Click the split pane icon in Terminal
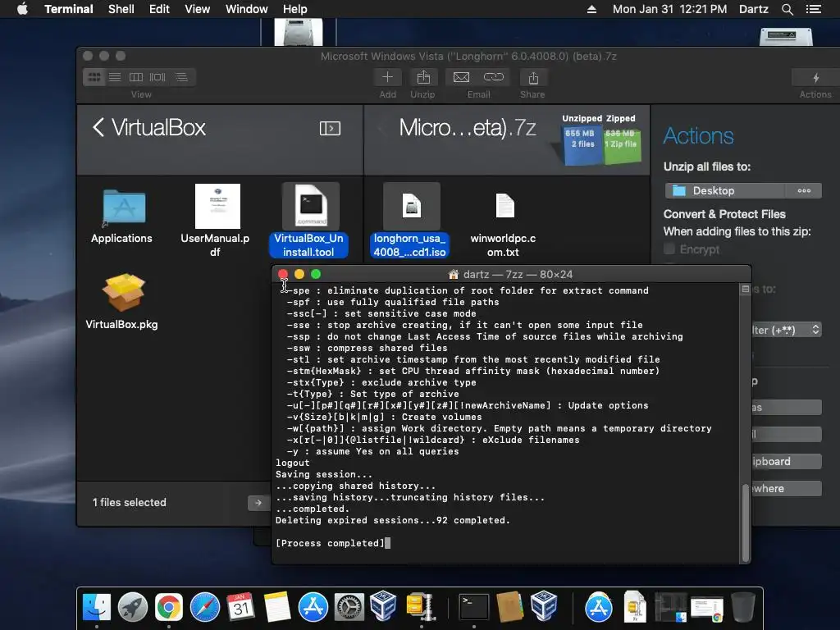This screenshot has height=630, width=840. pos(745,290)
